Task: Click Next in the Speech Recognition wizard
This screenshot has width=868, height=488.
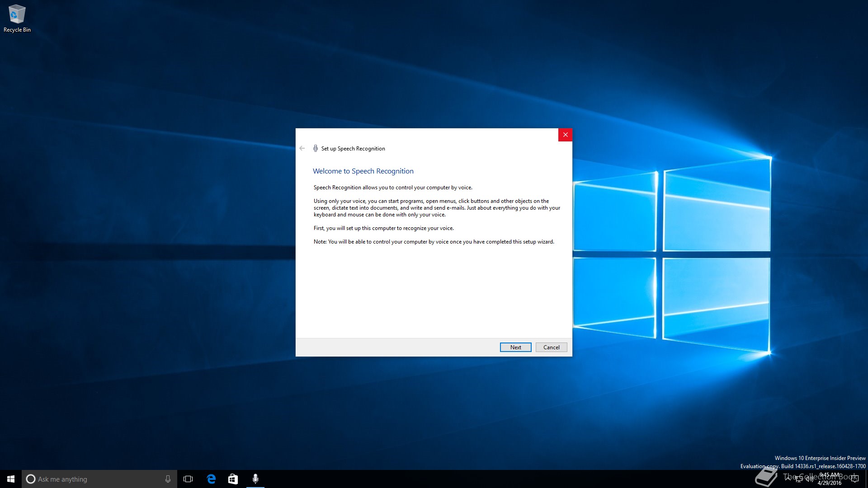Action: coord(515,347)
